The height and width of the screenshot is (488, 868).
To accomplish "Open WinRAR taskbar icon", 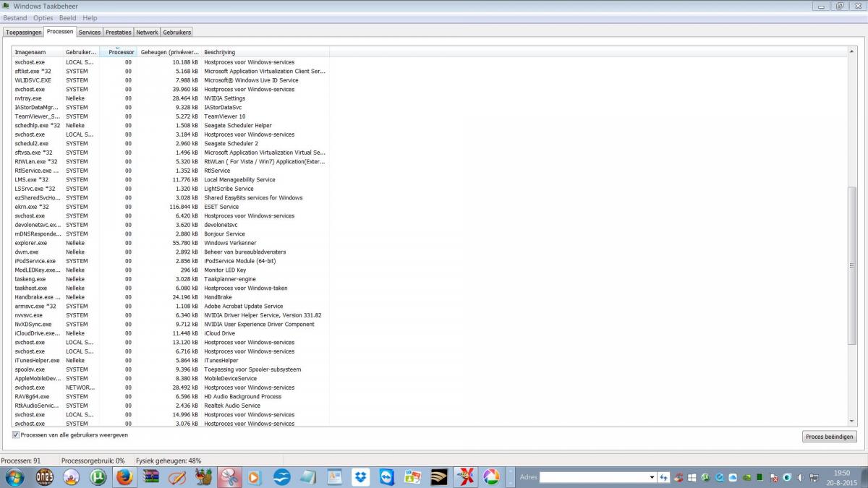I will click(x=152, y=477).
